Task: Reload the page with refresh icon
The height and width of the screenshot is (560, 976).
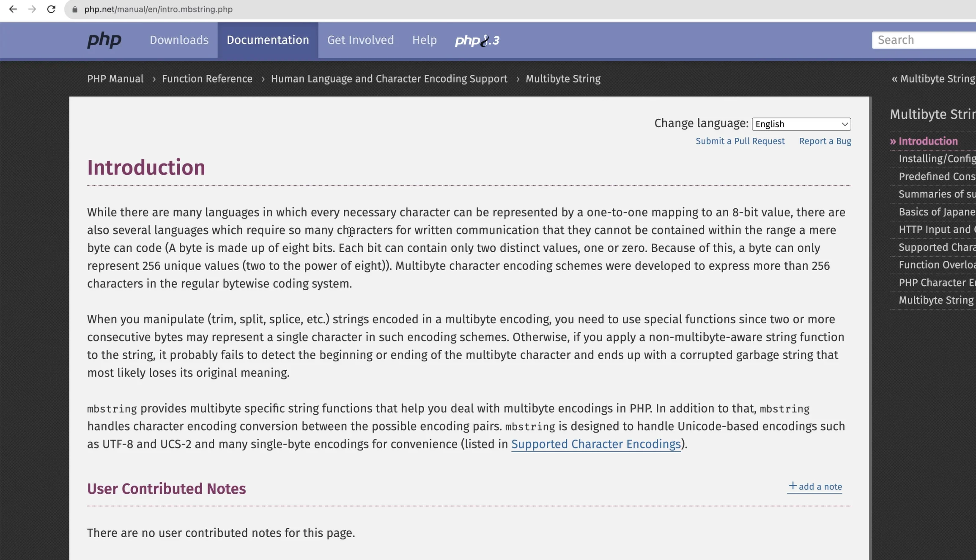Action: click(x=51, y=9)
